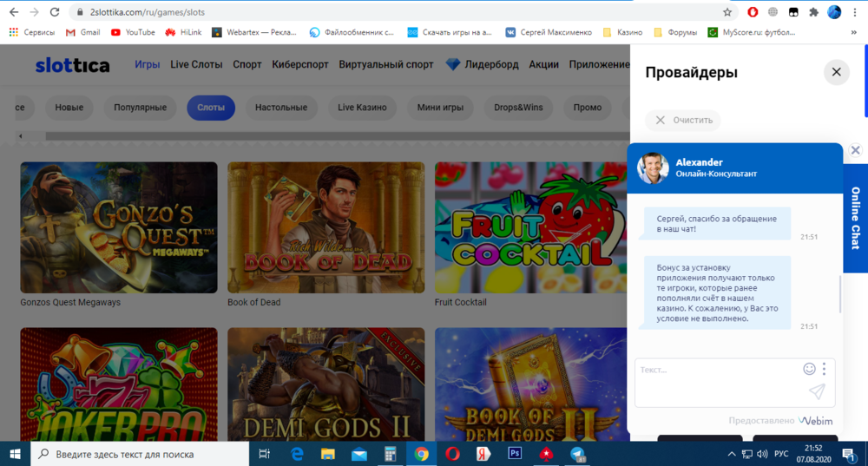Click the Windows taskbar search box

[140, 454]
